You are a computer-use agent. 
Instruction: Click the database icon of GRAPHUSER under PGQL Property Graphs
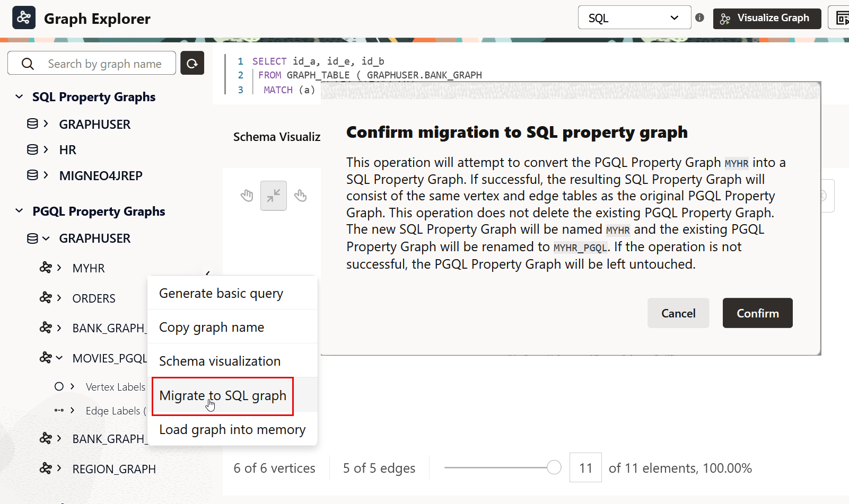click(32, 238)
